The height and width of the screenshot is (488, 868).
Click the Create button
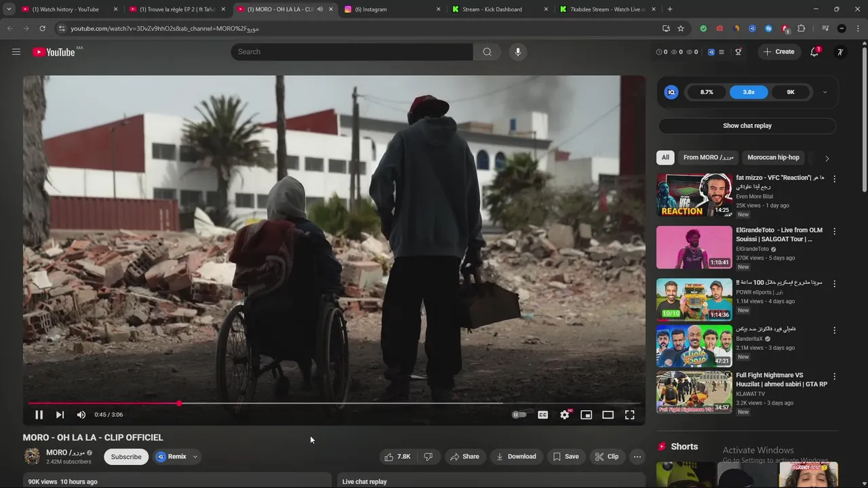point(778,52)
